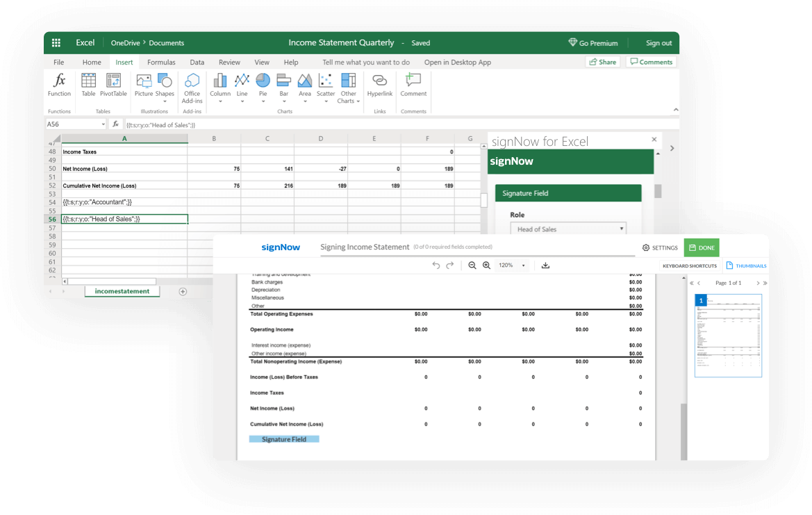Insert an Area chart
The image size is (812, 515).
(x=305, y=87)
